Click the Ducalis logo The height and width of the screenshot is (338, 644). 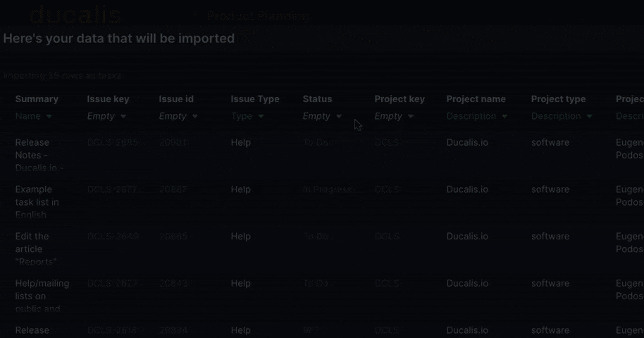[x=75, y=15]
